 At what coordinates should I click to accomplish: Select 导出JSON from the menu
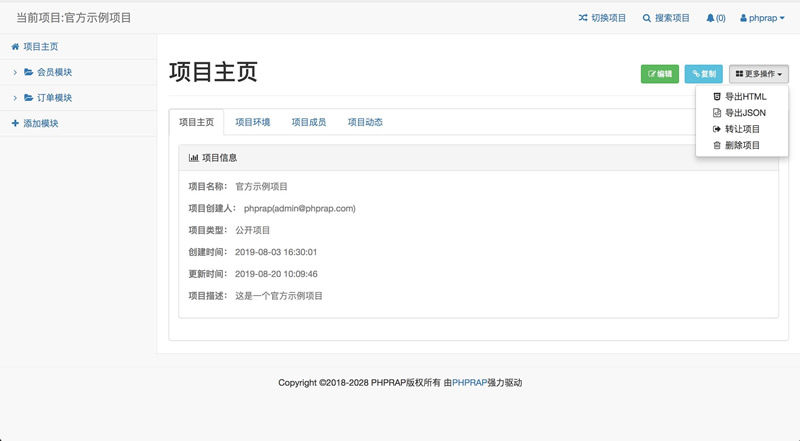tap(745, 113)
